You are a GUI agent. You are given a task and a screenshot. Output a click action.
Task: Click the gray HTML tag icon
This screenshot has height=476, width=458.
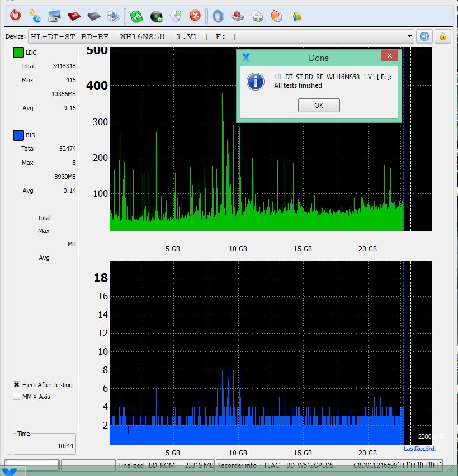pyautogui.click(x=94, y=16)
